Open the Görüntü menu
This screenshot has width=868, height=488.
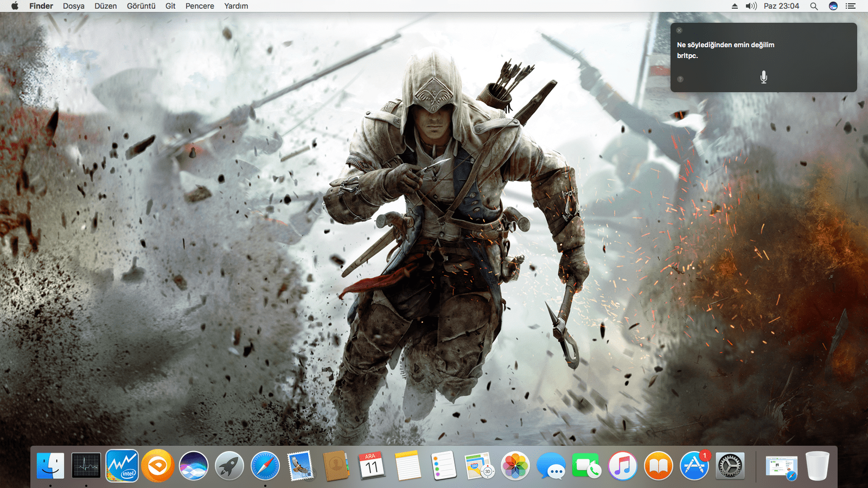click(141, 6)
